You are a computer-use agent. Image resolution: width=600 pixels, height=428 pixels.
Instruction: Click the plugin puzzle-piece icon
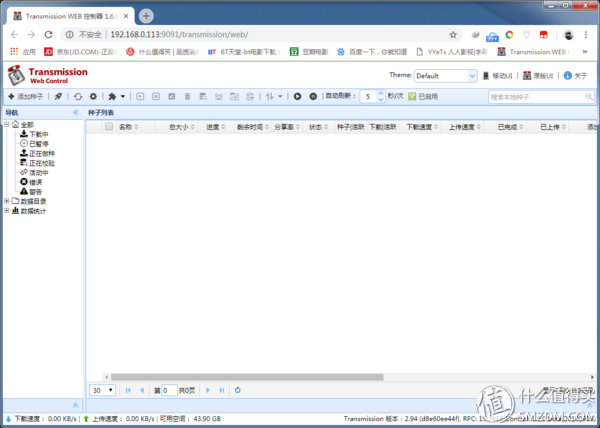[x=112, y=96]
